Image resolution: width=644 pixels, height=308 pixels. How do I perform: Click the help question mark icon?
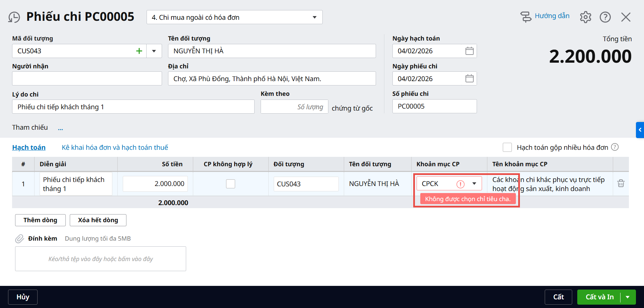tap(605, 17)
